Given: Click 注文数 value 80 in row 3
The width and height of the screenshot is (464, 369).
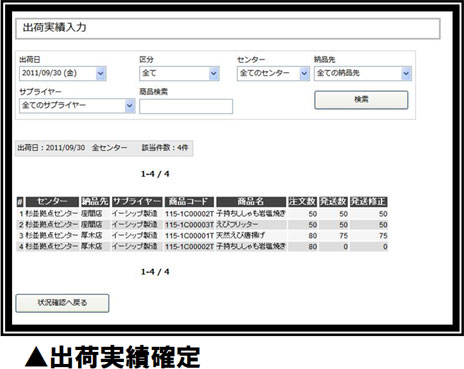Looking at the screenshot, I should click(312, 236).
